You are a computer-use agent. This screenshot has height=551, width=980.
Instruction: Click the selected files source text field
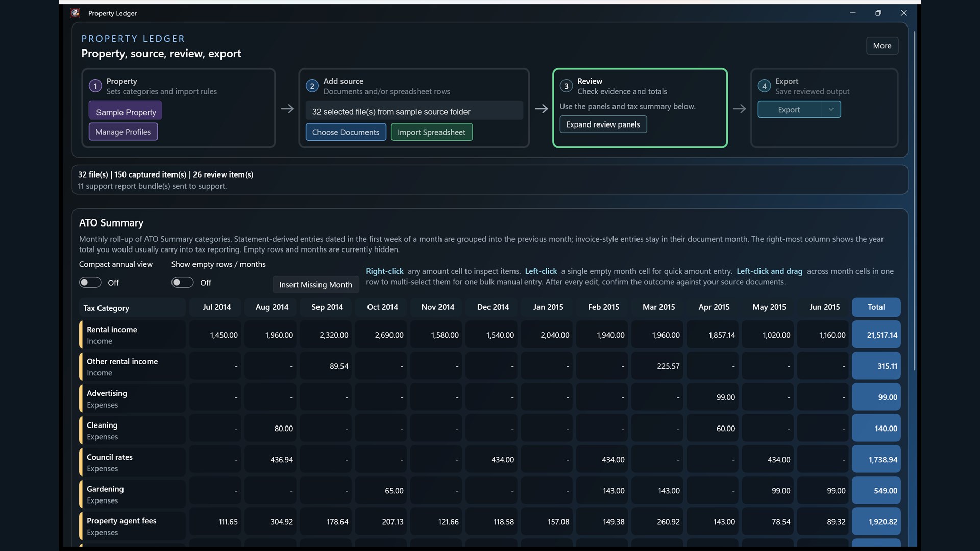[414, 111]
